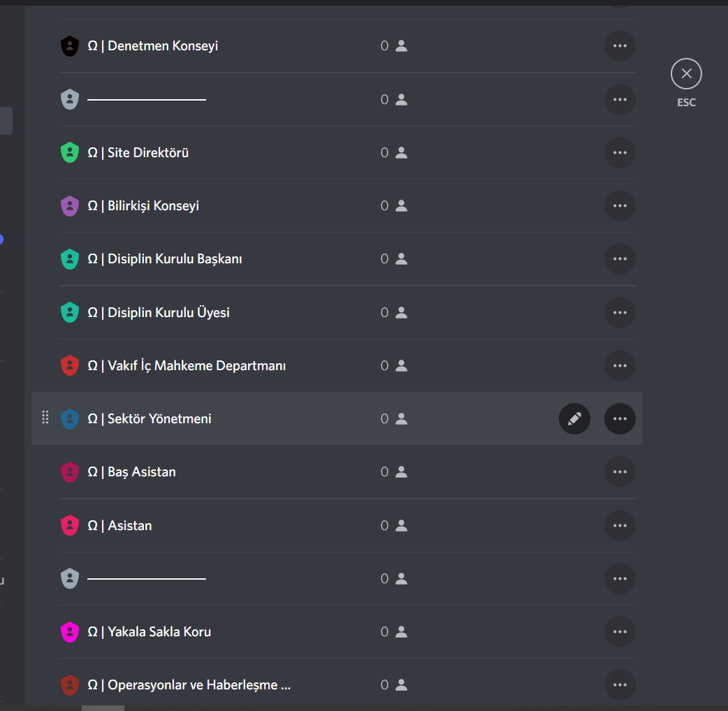Image resolution: width=728 pixels, height=711 pixels.
Task: Select the blue shield icon of Ω | Sektör Yönetmeni
Action: [x=70, y=418]
